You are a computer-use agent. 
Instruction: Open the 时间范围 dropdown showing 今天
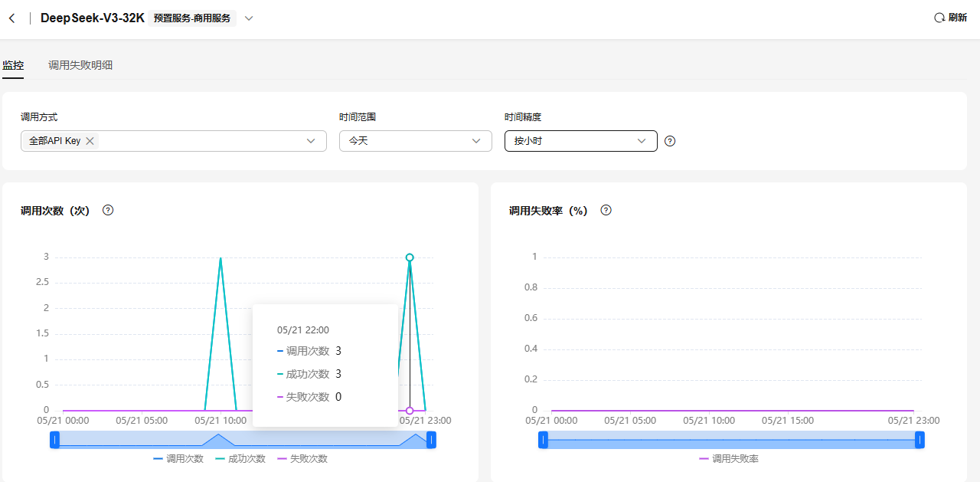(x=416, y=141)
